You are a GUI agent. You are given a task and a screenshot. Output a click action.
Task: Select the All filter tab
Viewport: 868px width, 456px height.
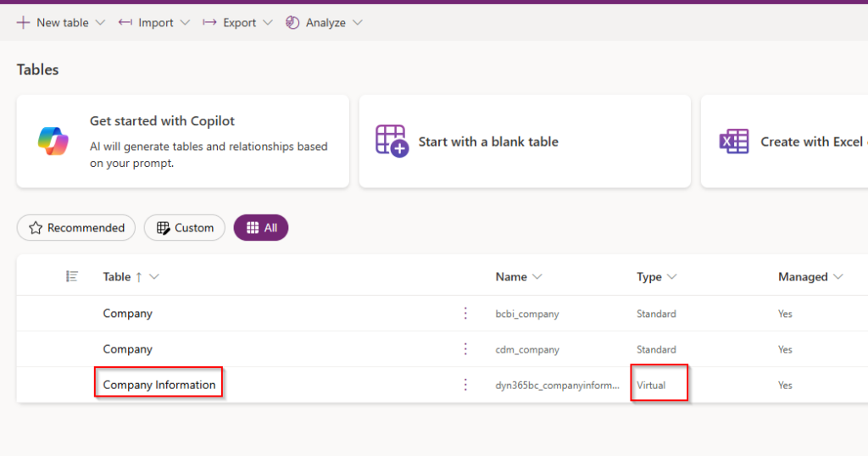point(261,227)
